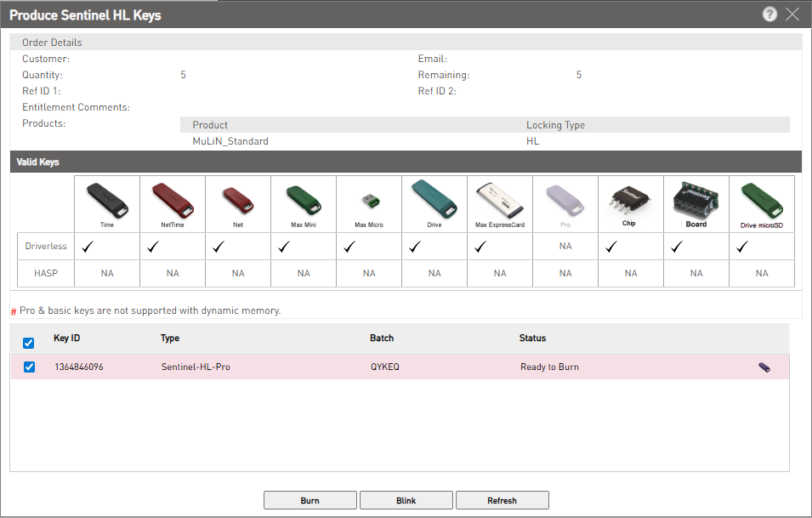Click the NetTime red key image
Screen dimensions: 812x518
coord(173,201)
